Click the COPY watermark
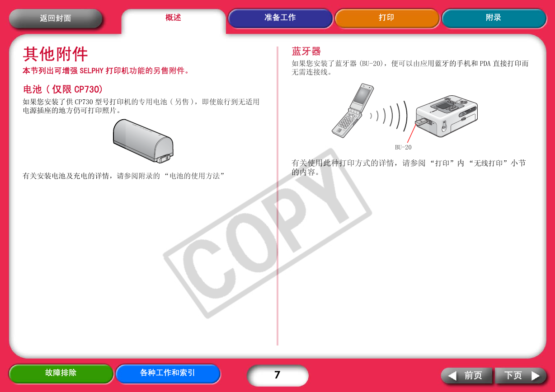This screenshot has width=555, height=392. (268, 233)
